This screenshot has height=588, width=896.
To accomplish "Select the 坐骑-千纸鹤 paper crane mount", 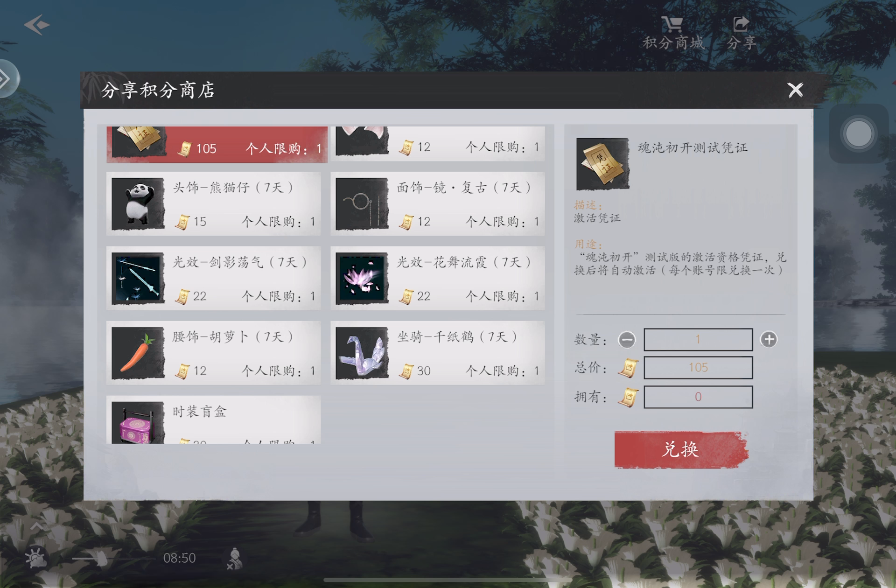I will click(438, 353).
